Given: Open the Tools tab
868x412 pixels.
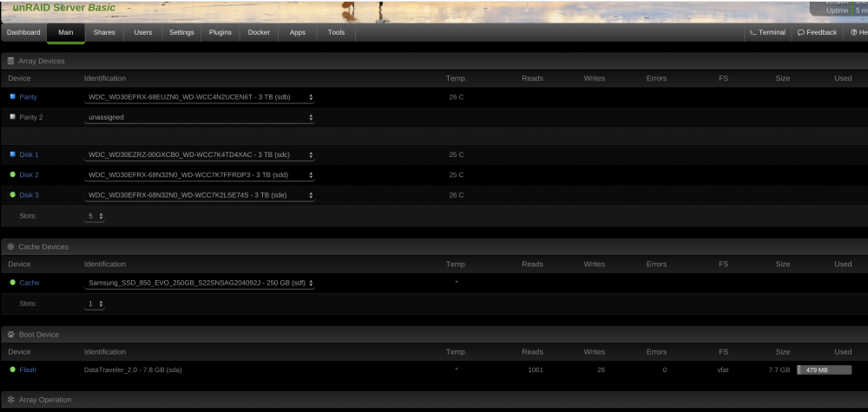Looking at the screenshot, I should (336, 33).
